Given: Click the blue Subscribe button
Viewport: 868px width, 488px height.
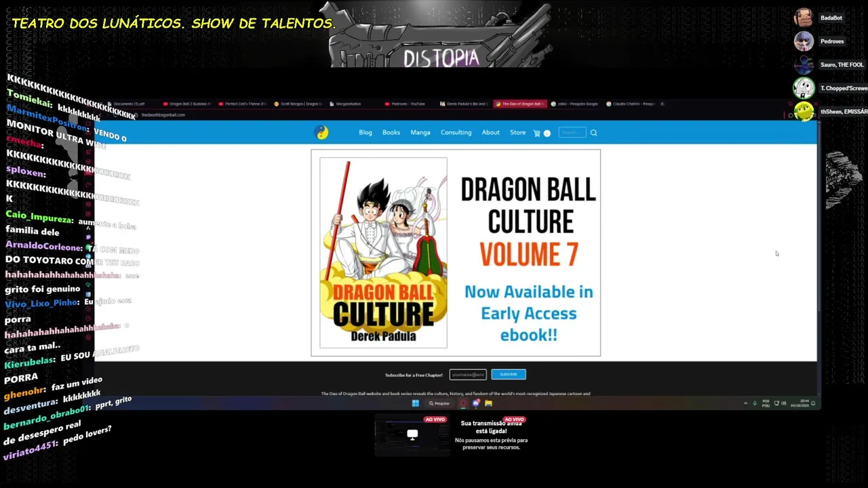Looking at the screenshot, I should tap(509, 374).
